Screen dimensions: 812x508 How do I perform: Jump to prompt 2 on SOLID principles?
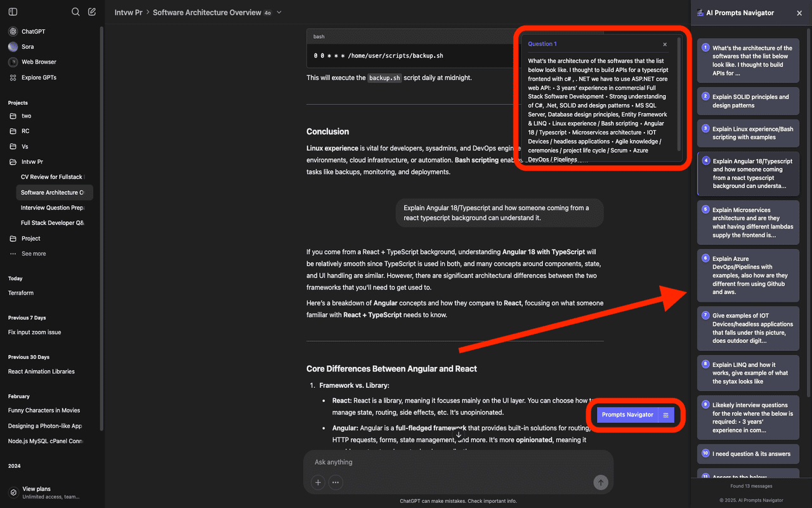[748, 101]
